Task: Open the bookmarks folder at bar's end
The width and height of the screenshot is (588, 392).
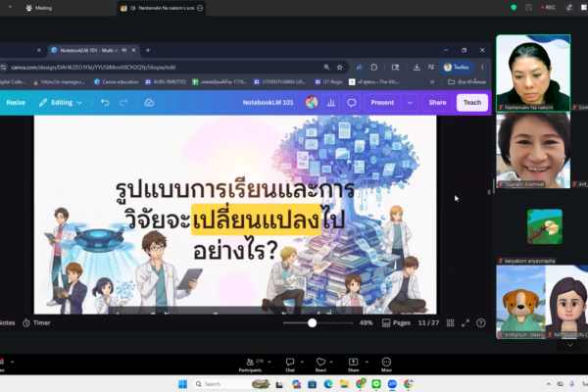Action: (x=466, y=81)
